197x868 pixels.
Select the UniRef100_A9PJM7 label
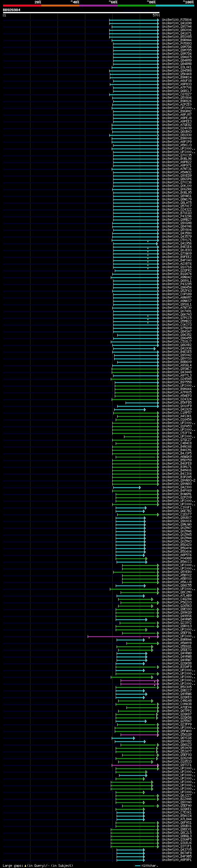coord(176,115)
